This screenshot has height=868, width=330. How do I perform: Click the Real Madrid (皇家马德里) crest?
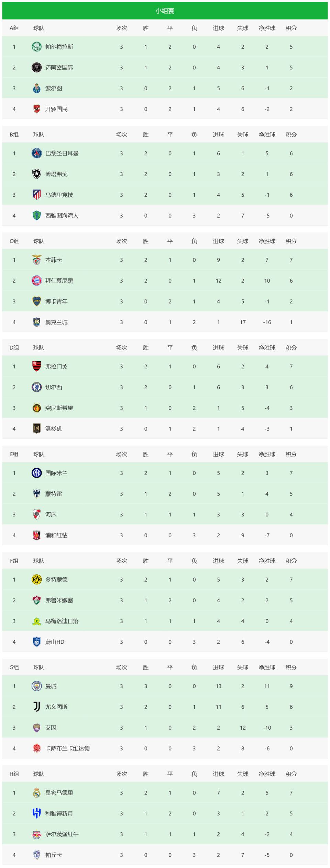[x=37, y=792]
